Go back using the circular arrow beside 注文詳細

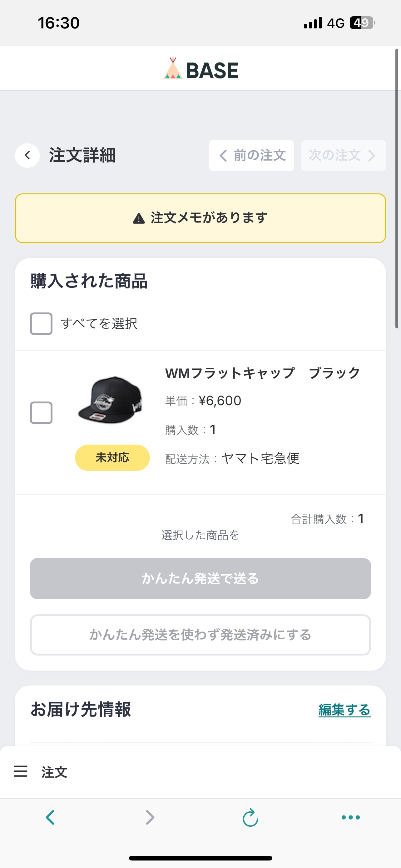pyautogui.click(x=27, y=155)
